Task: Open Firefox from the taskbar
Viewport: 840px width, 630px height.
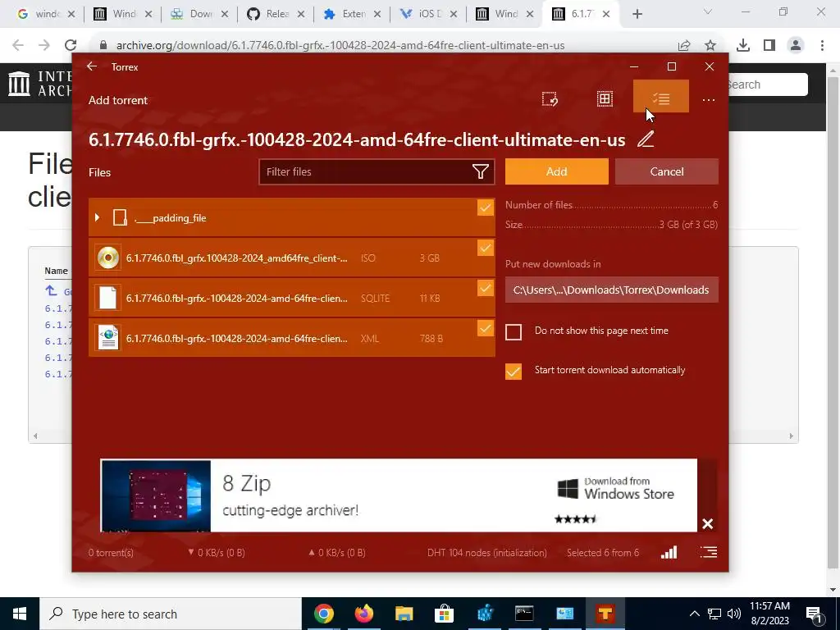Action: (x=363, y=614)
